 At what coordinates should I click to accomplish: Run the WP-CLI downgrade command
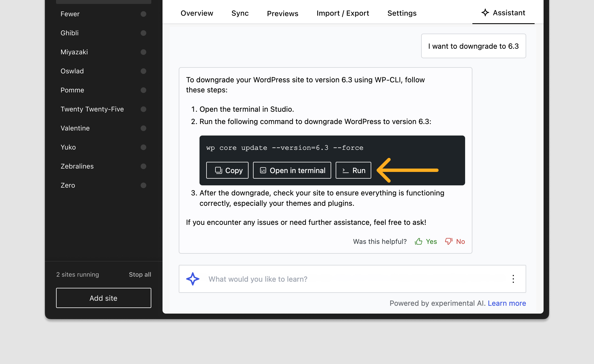pos(353,170)
